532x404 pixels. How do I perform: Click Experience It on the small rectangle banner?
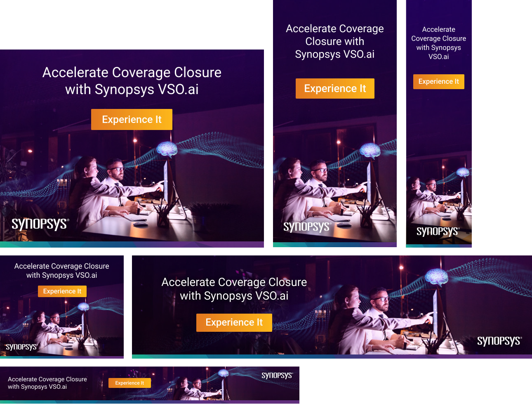click(62, 291)
